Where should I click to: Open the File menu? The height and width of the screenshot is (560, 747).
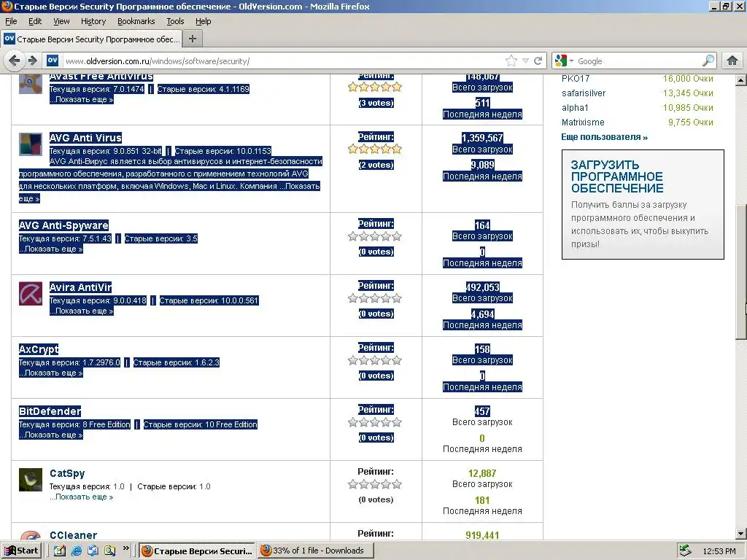click(11, 21)
